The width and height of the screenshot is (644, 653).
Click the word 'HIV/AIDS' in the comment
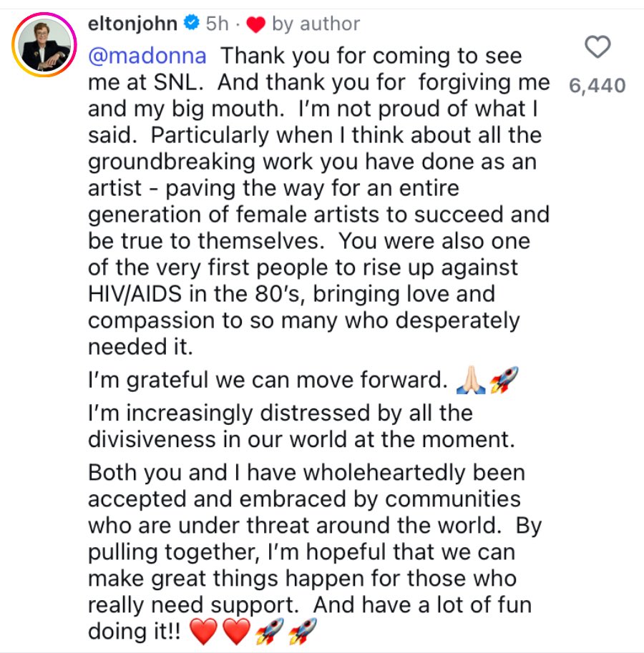[x=135, y=294]
